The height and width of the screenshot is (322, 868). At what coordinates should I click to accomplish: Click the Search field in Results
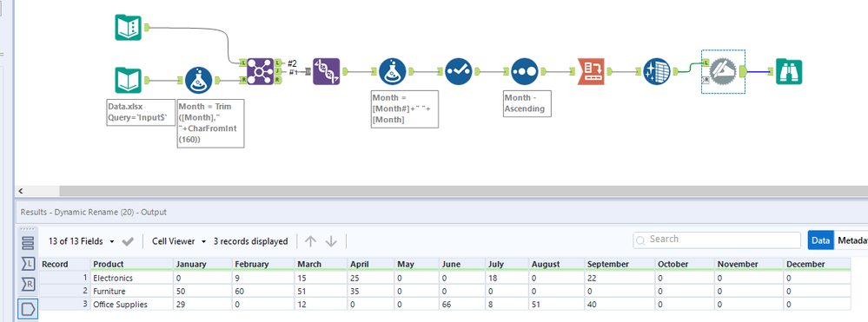point(717,240)
